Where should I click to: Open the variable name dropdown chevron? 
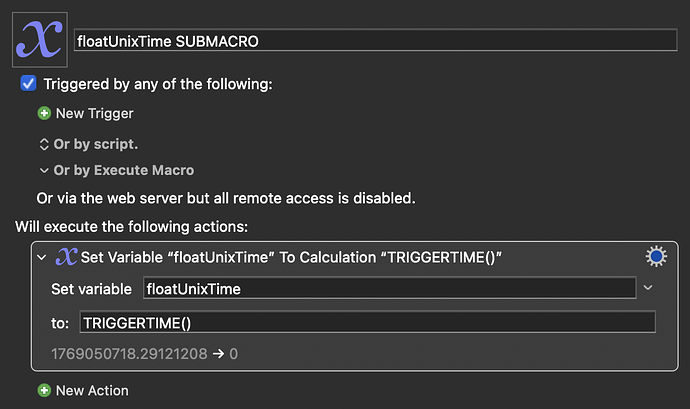[x=648, y=288]
